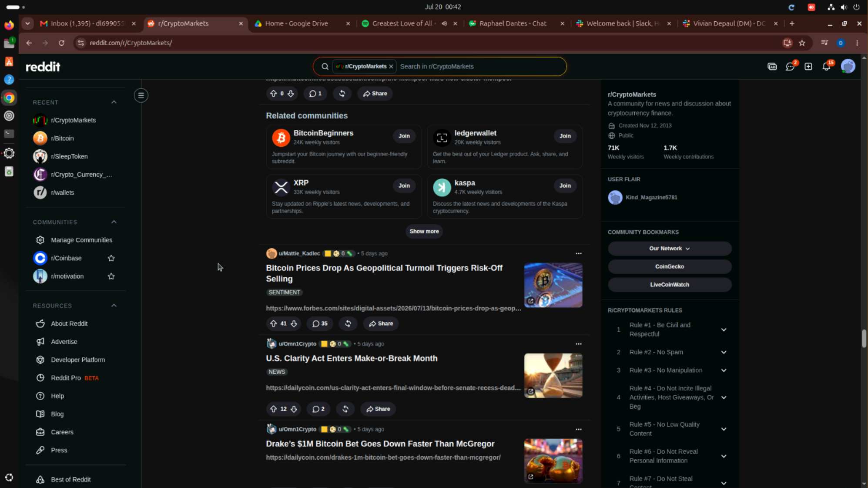Open options menu for Bitcoin Prices Drop post
This screenshot has height=488, width=868.
(578, 253)
